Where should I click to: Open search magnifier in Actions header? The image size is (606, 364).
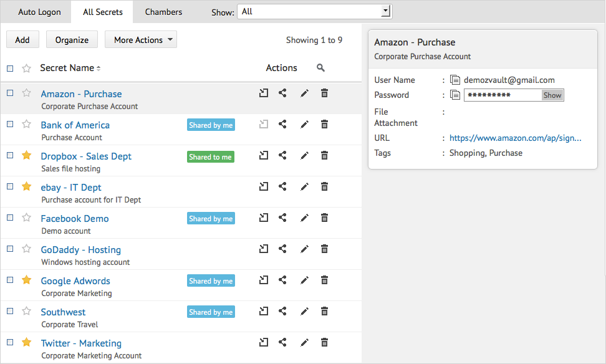(320, 68)
